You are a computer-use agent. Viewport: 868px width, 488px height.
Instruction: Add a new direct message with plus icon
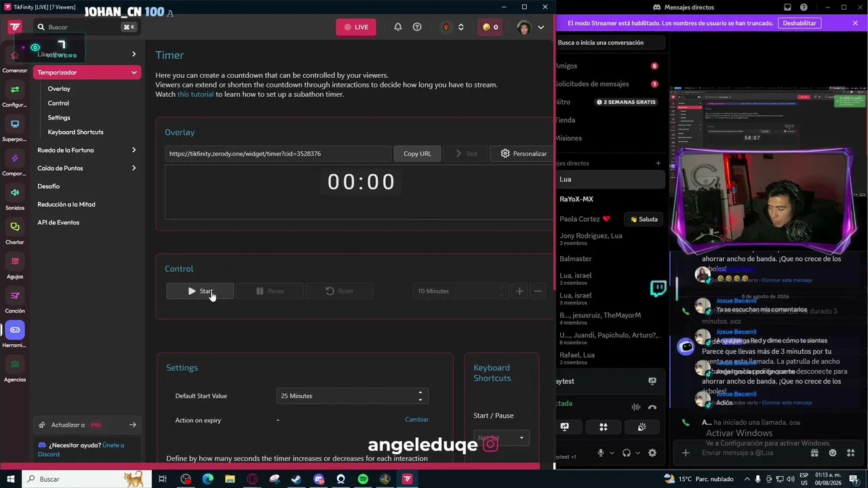658,163
